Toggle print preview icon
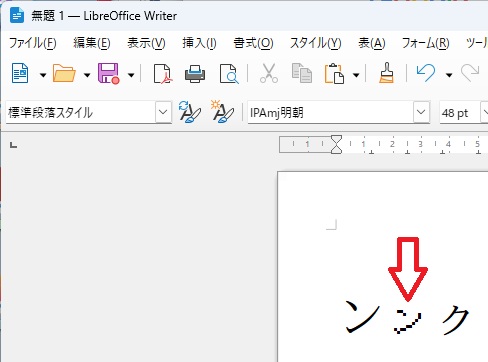Image resolution: width=488 pixels, height=362 pixels. 229,73
